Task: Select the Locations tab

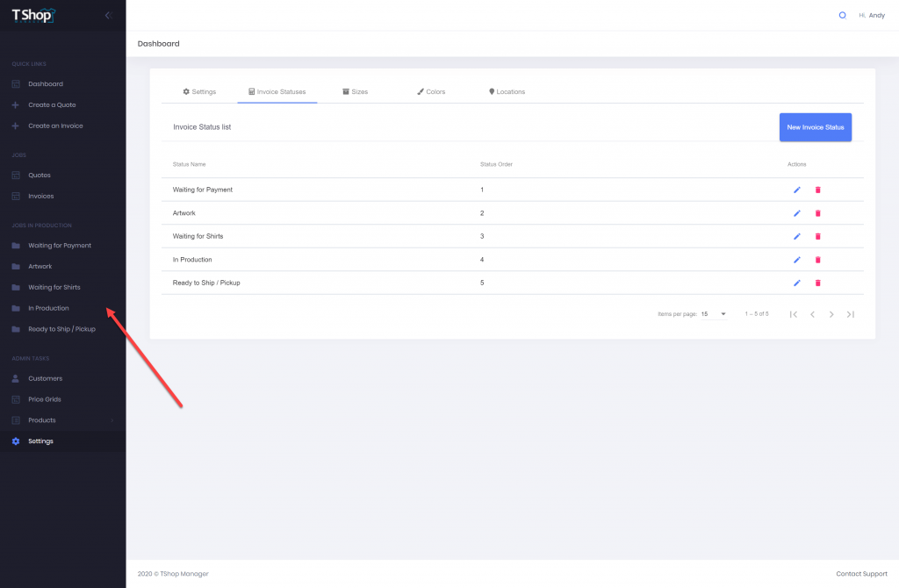Action: coord(507,91)
